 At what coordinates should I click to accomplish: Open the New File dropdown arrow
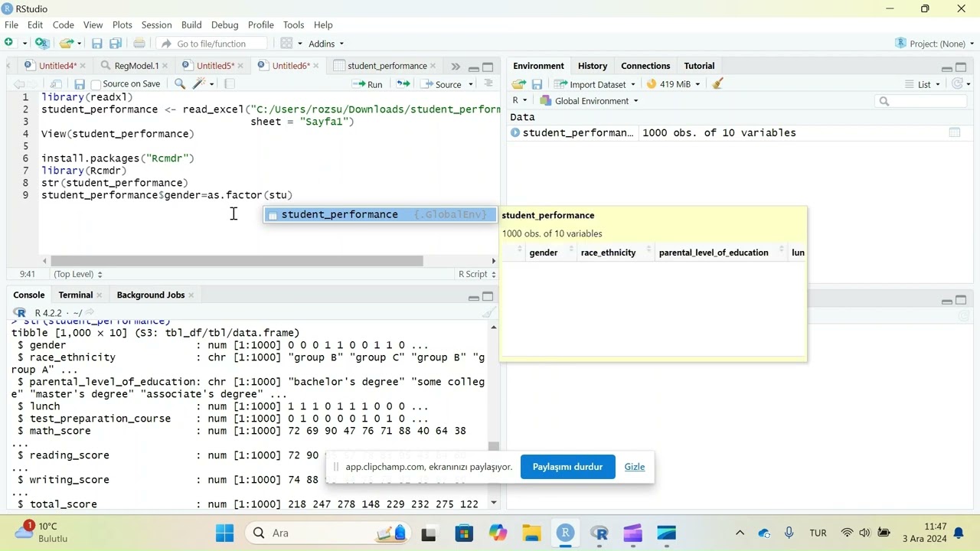24,44
